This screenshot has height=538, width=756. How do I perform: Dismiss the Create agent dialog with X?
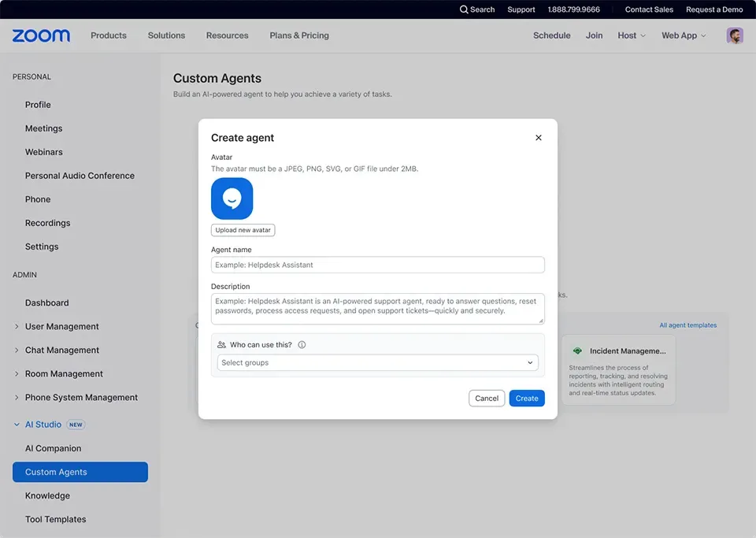[x=539, y=137]
